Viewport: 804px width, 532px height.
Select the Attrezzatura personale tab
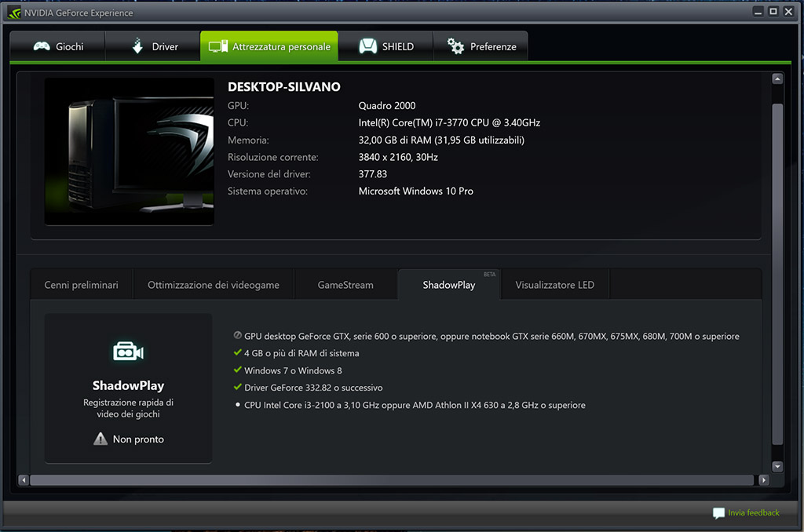[x=269, y=46]
